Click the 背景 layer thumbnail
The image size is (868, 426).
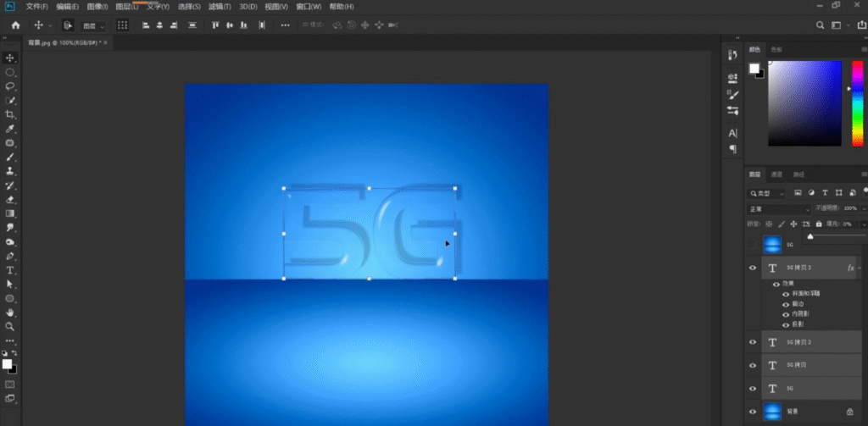pyautogui.click(x=772, y=412)
